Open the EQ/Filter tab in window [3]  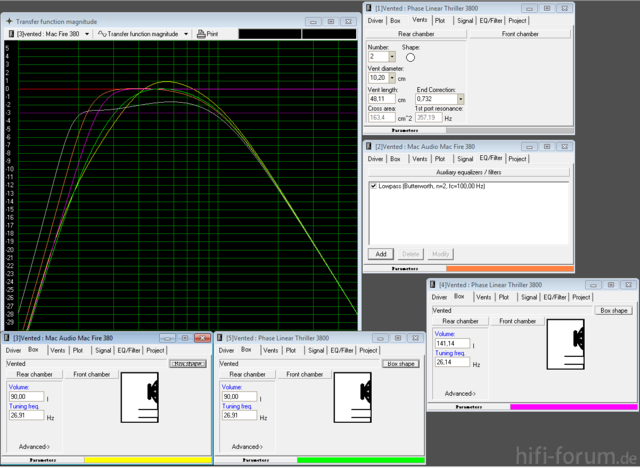point(129,350)
